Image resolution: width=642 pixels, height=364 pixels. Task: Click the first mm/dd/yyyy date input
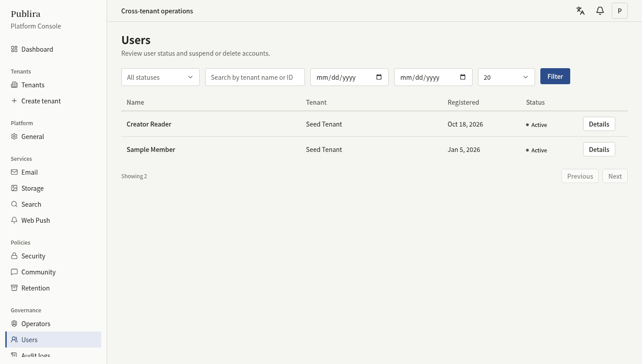[x=350, y=77]
